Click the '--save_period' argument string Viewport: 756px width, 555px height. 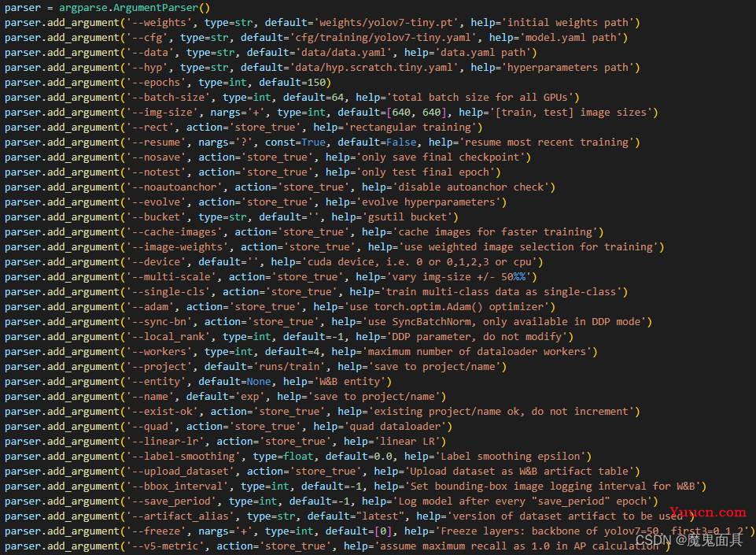pos(171,501)
